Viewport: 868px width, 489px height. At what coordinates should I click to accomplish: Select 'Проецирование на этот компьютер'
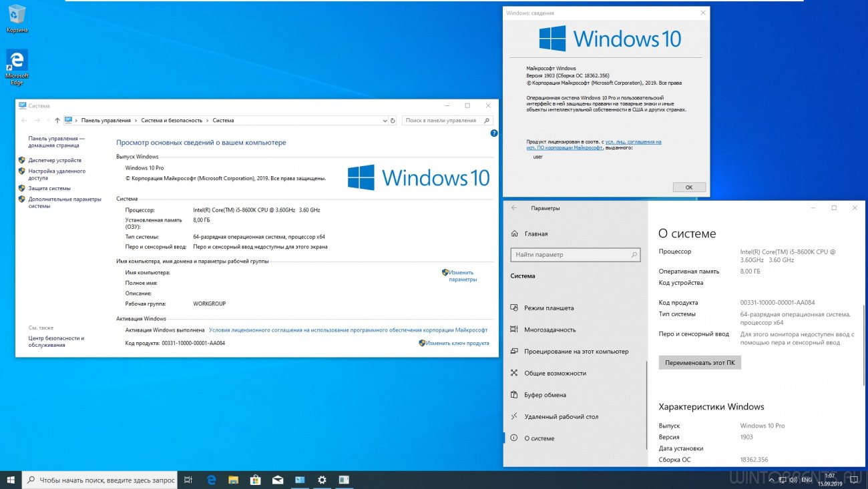point(576,352)
